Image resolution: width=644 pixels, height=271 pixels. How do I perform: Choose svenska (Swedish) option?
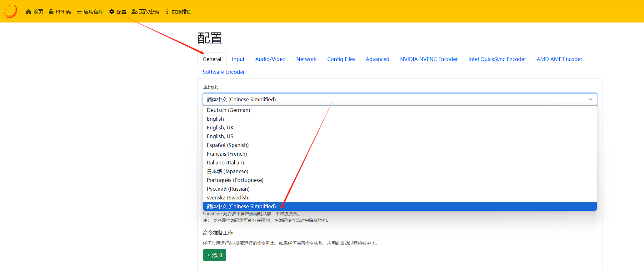click(x=400, y=198)
